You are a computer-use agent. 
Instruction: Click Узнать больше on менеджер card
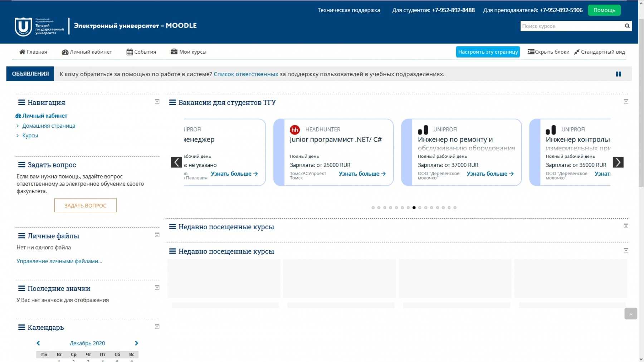coord(234,173)
